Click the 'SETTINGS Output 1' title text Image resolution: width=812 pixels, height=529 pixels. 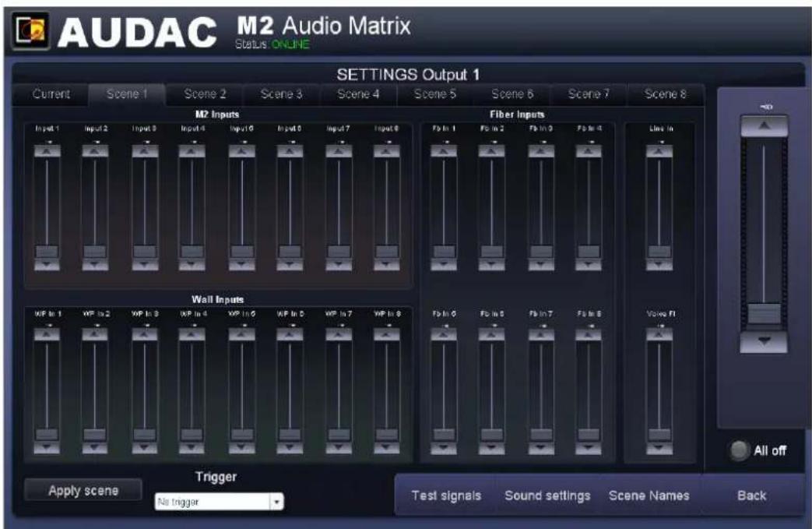click(409, 75)
